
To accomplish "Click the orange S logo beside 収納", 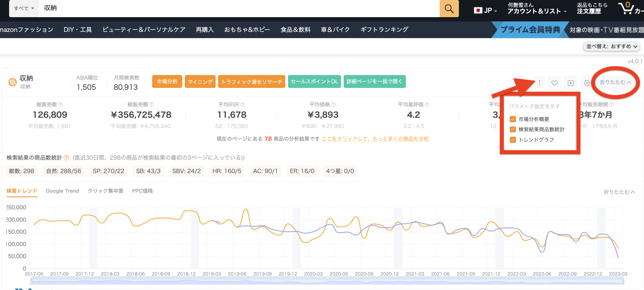I will (13, 82).
